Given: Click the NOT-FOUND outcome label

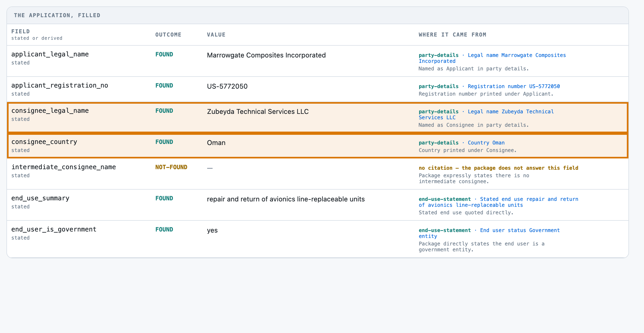Looking at the screenshot, I should pyautogui.click(x=171, y=167).
